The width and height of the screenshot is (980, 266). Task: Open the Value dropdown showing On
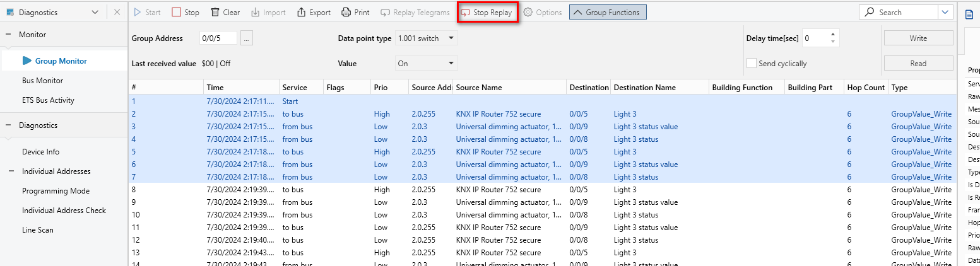click(426, 63)
